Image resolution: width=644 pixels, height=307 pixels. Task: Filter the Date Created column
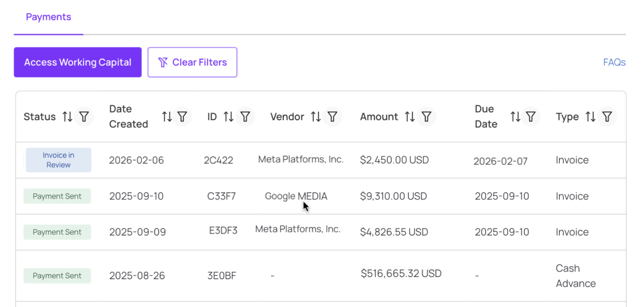tap(182, 117)
